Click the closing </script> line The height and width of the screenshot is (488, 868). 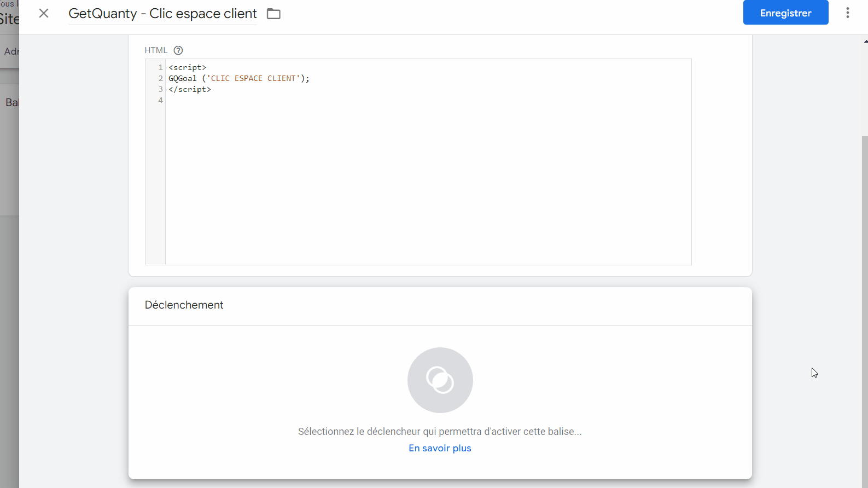coord(190,89)
